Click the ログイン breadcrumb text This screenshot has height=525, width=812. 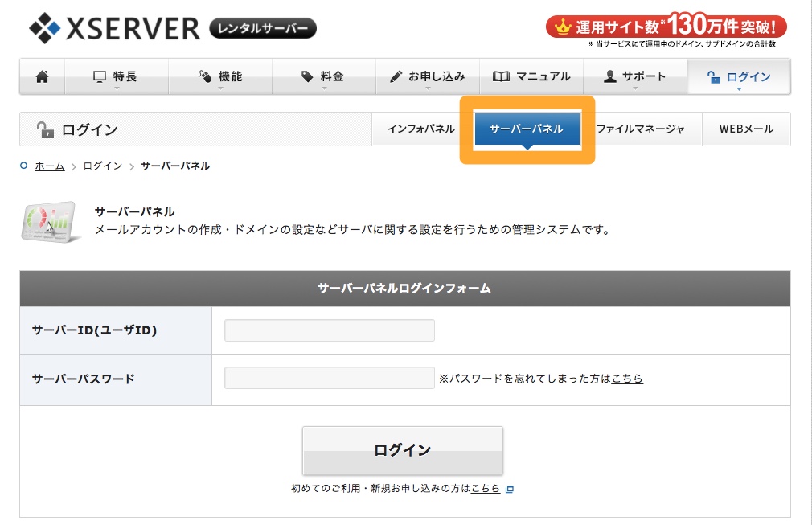coord(103,166)
